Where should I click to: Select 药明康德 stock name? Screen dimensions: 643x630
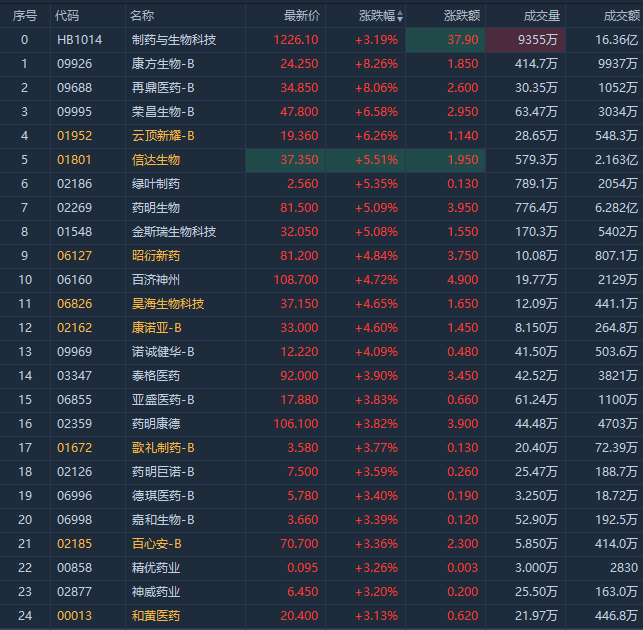tap(156, 424)
